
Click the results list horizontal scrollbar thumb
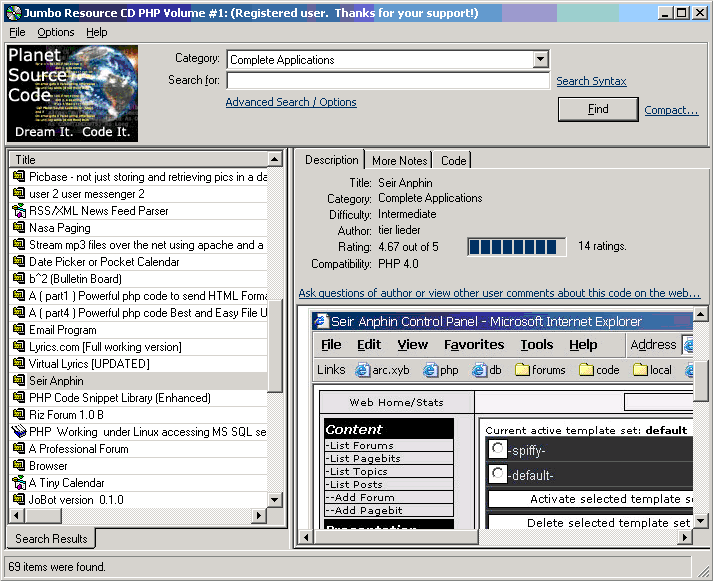43,516
